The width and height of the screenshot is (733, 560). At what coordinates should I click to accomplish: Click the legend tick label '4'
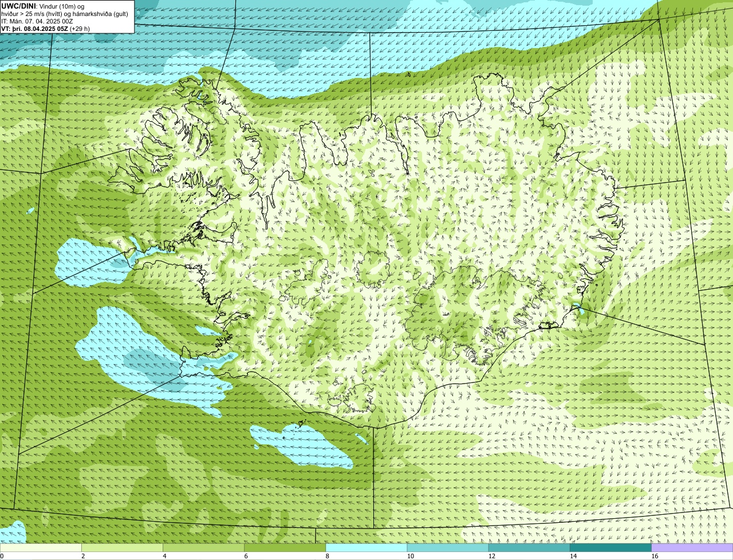[164, 556]
